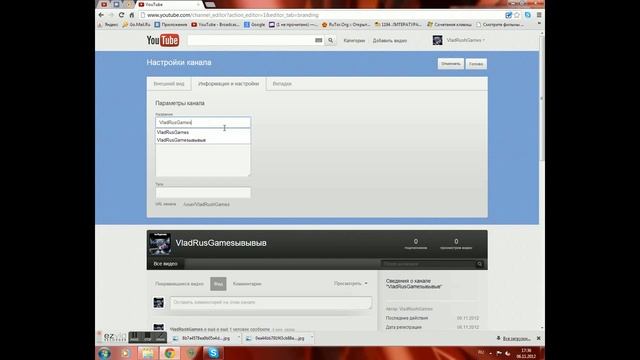Click the first pinned YouTube tab icon
Screen dimensions: 640x360
point(104,4)
